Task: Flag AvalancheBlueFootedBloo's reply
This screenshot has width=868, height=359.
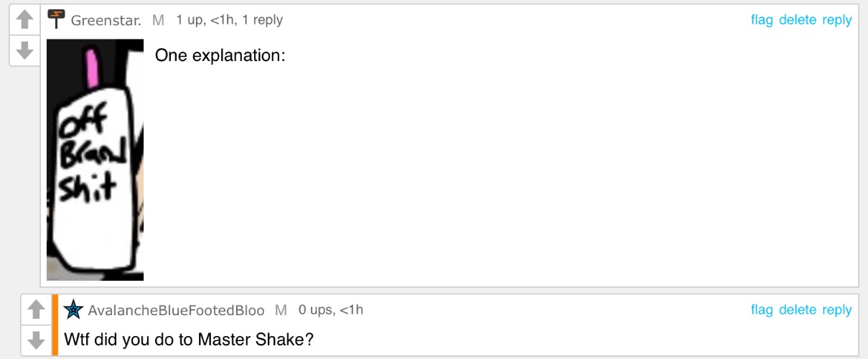Action: pyautogui.click(x=762, y=309)
